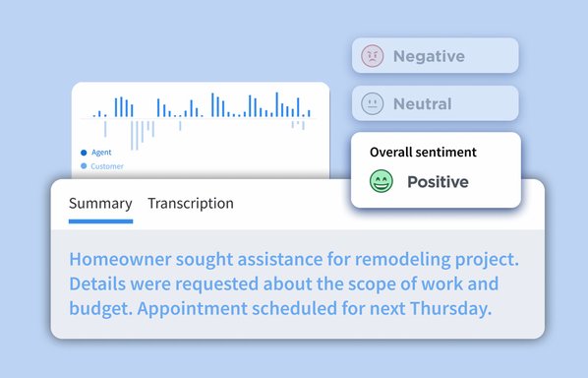Click the waveform horizontal baseline
This screenshot has width=588, height=378.
point(198,119)
